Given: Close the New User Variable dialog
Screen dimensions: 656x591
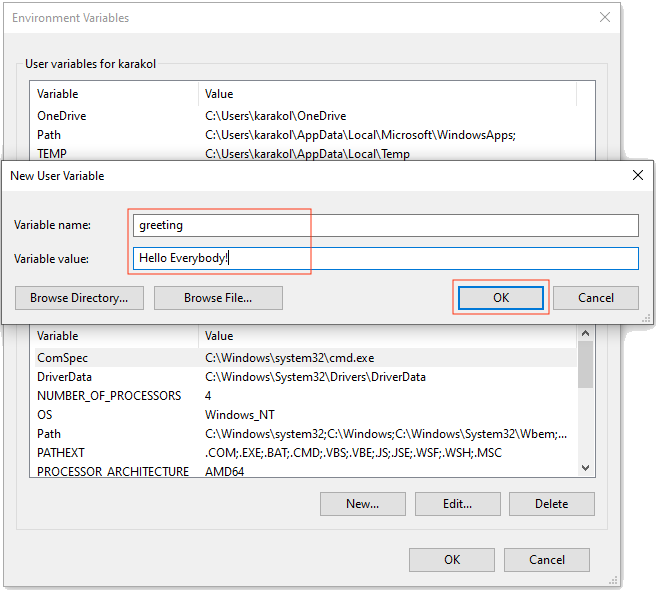Looking at the screenshot, I should click(x=638, y=175).
